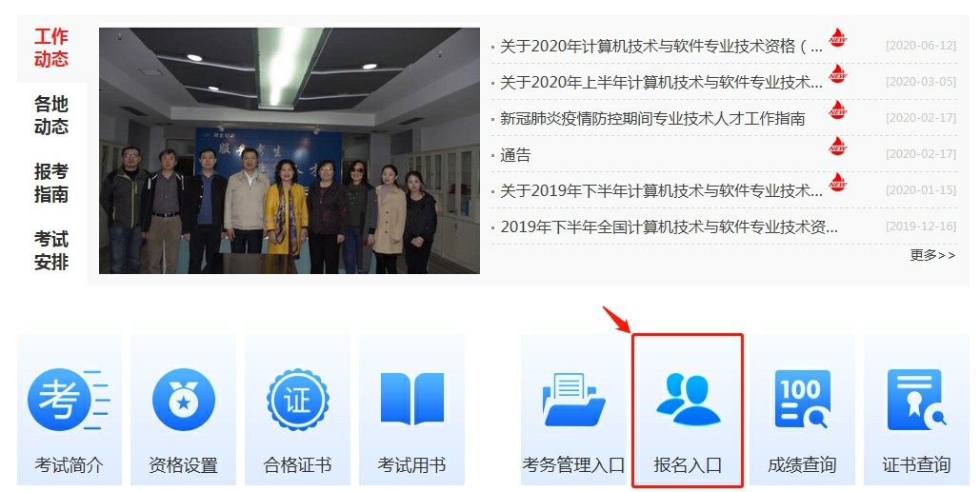Select the 考试安排 tab
Viewport: 980px width, 492px height.
51,250
